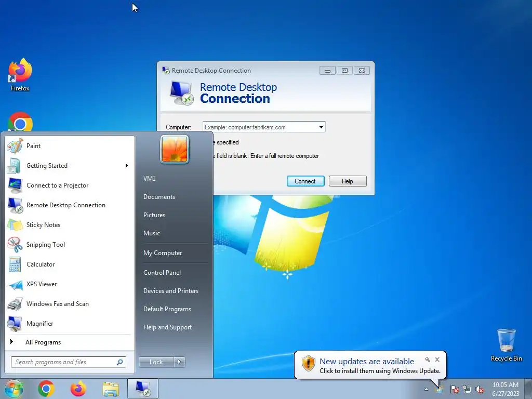Open shutdown options arrow beside Lock

(179, 362)
